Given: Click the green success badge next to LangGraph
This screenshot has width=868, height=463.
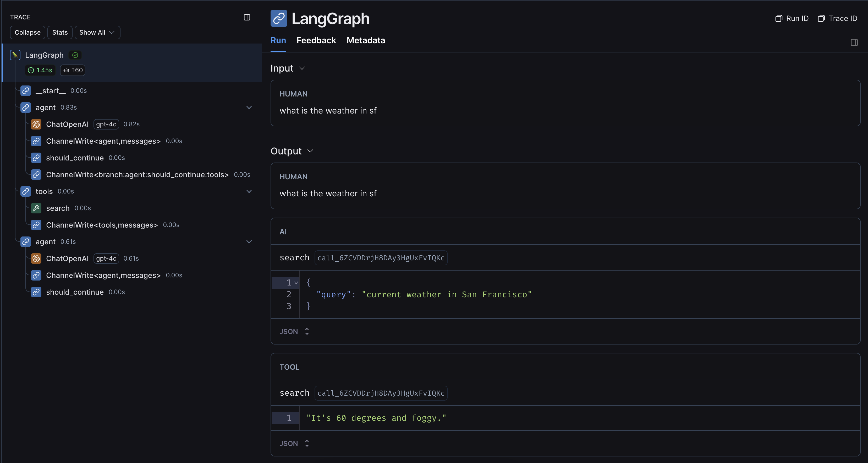Looking at the screenshot, I should (x=75, y=55).
